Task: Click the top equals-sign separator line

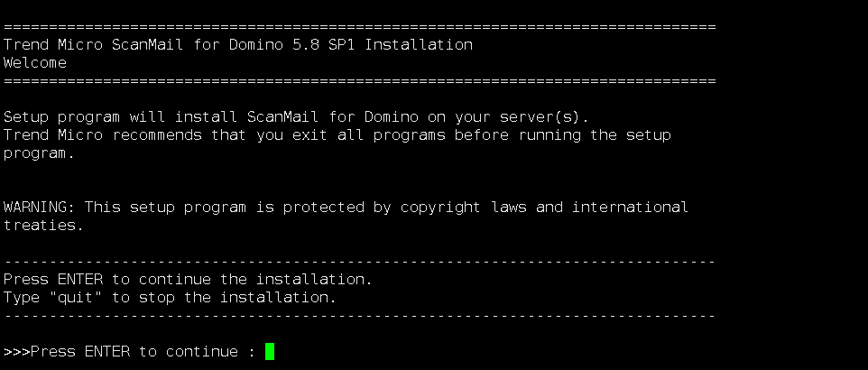Action: pos(359,27)
